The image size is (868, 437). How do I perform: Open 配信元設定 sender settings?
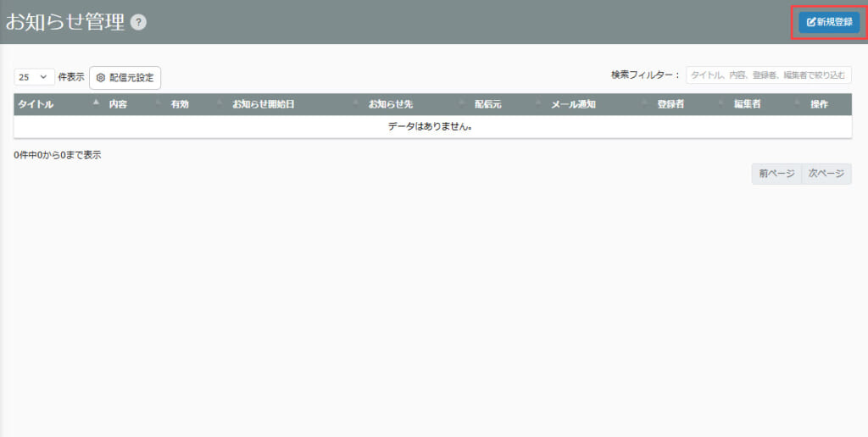click(x=125, y=78)
